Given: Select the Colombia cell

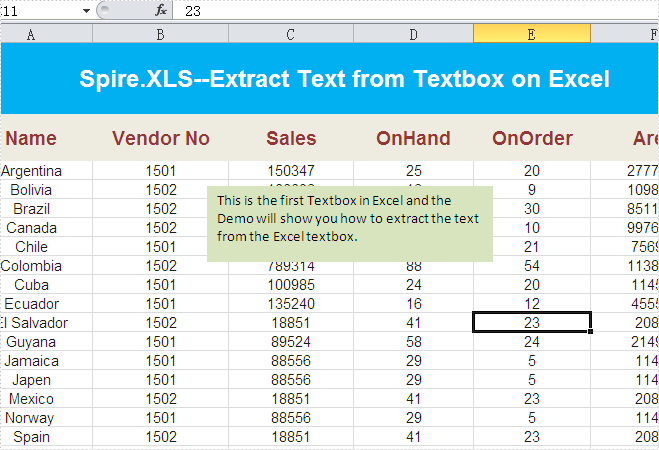Looking at the screenshot, I should point(47,266).
